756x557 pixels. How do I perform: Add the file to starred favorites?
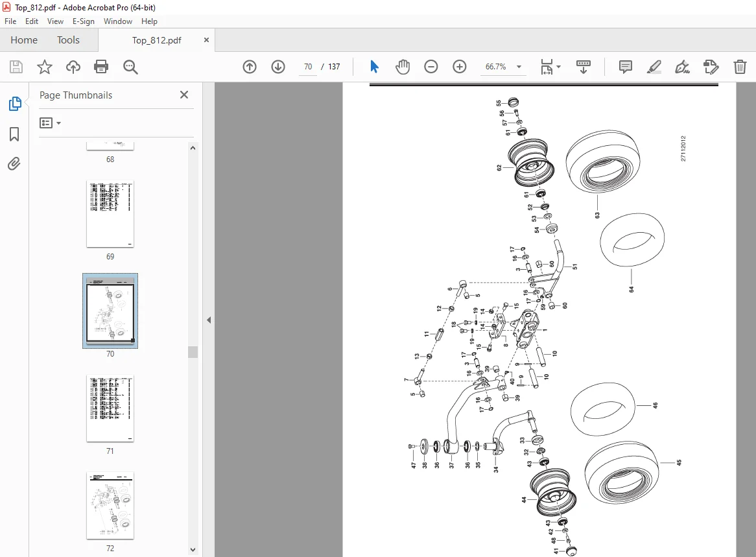[44, 67]
